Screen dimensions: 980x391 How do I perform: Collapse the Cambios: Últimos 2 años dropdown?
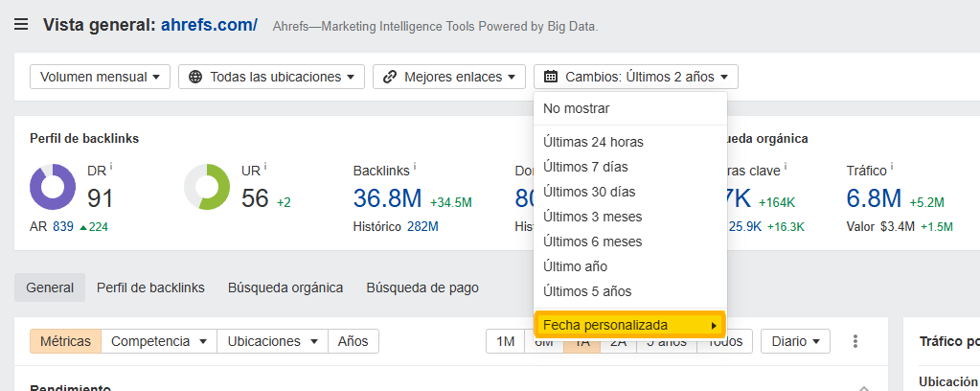636,77
